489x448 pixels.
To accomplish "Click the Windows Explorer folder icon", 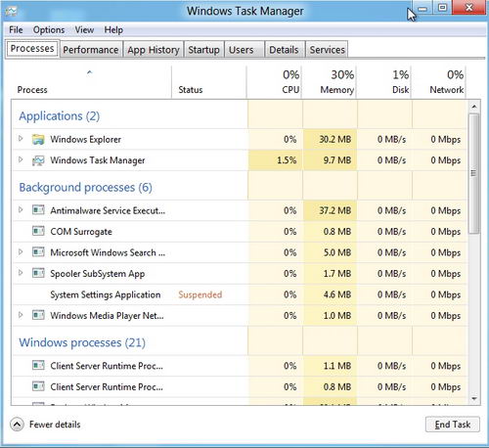I will (38, 140).
